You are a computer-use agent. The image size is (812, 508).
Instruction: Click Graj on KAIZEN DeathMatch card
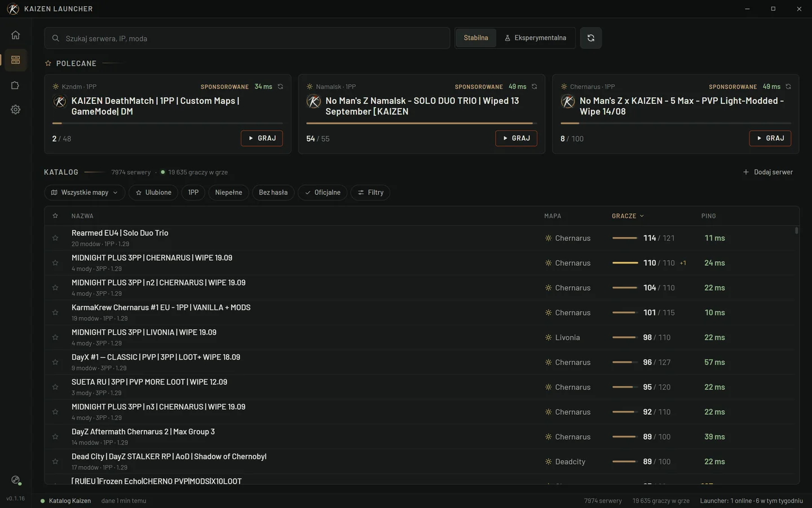point(262,138)
